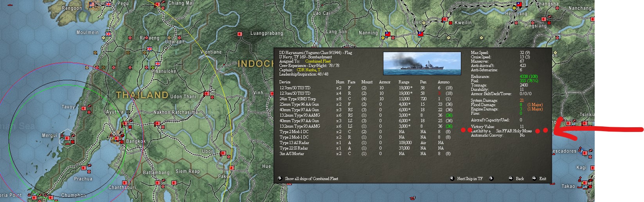This screenshot has width=644, height=202.
Task: Select the Kagi base icon
Action: [592, 168]
